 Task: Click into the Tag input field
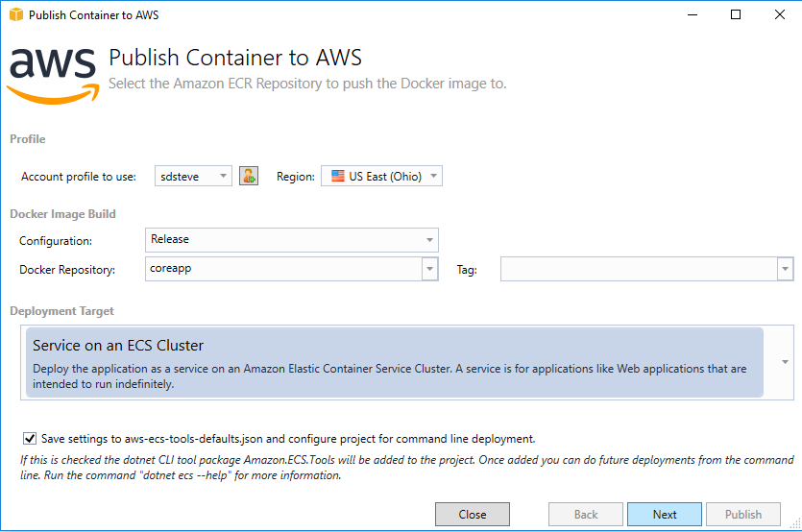point(639,269)
